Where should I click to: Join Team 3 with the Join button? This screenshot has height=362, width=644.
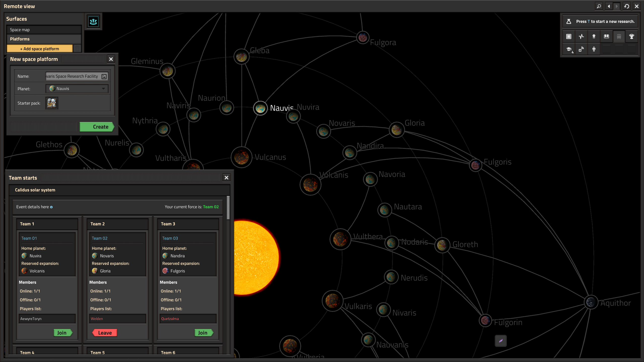pyautogui.click(x=204, y=333)
